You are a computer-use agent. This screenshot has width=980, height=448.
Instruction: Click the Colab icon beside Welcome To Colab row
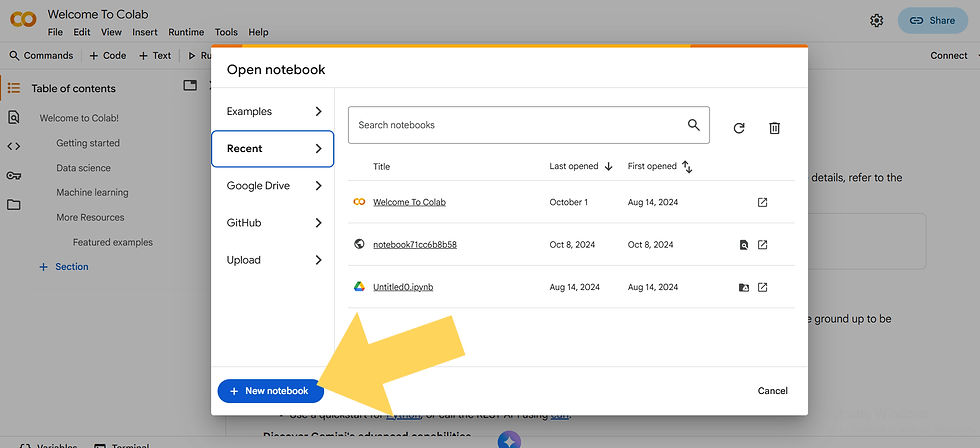[359, 202]
